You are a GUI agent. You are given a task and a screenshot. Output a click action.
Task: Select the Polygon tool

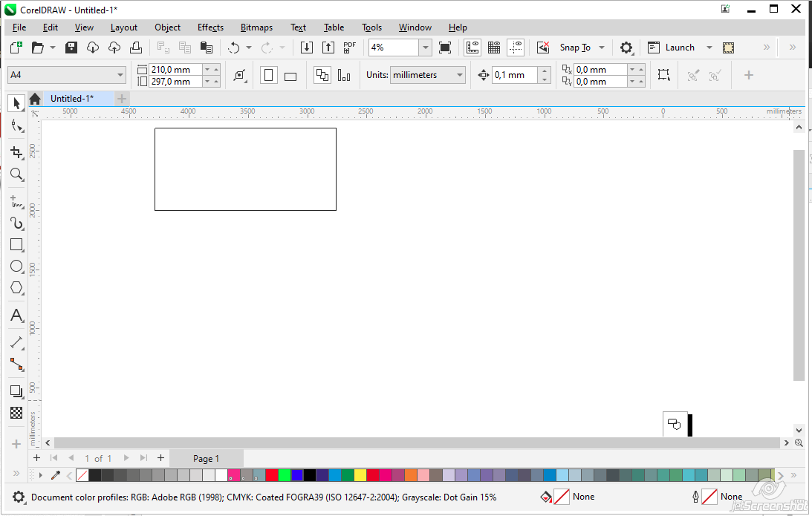coord(16,288)
